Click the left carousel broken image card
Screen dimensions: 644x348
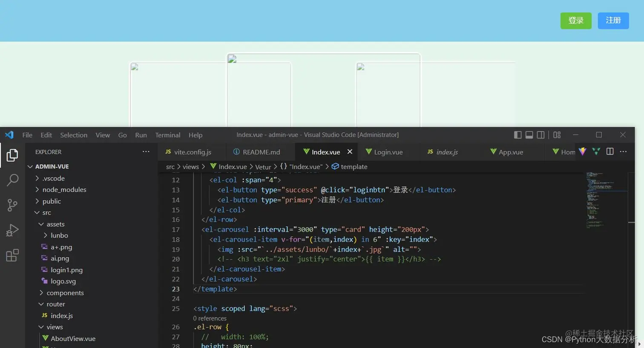point(178,95)
